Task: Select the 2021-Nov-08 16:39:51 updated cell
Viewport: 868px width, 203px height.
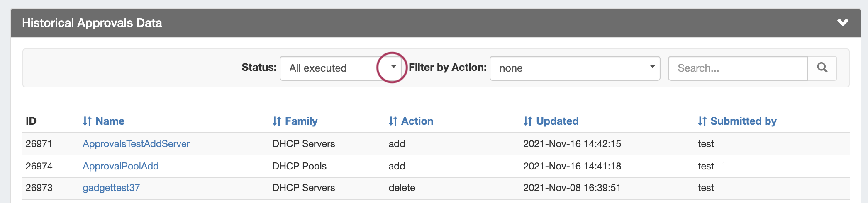Action: tap(572, 188)
